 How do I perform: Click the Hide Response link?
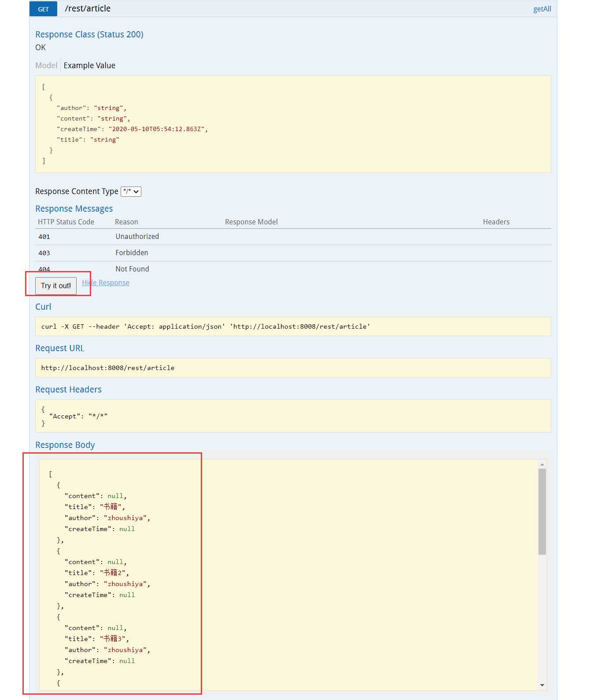tap(106, 282)
